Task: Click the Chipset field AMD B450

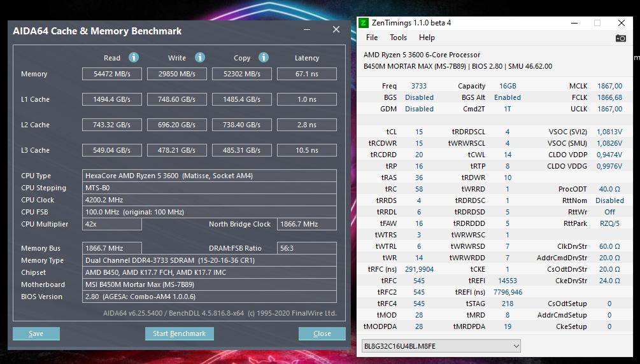Action: [x=210, y=272]
